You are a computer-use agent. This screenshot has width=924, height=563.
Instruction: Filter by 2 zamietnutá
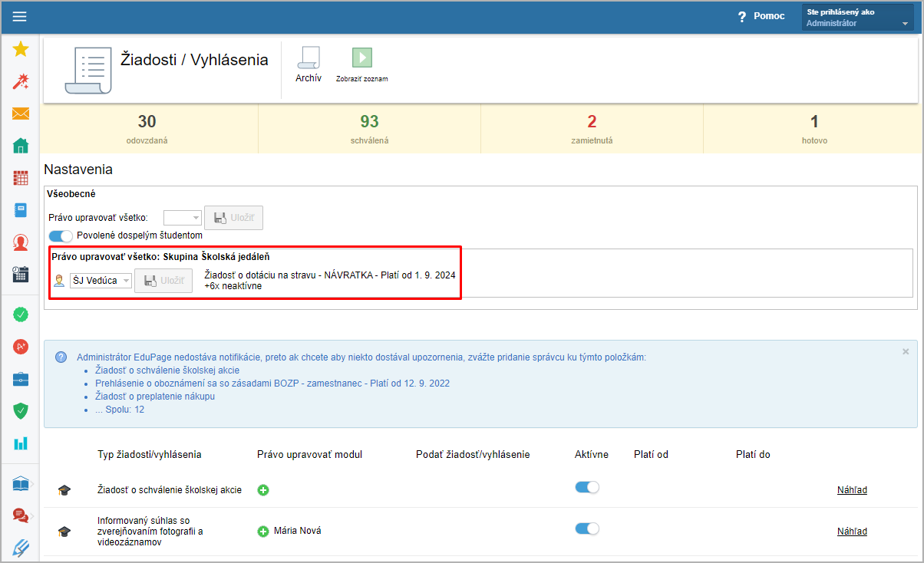[592, 127]
